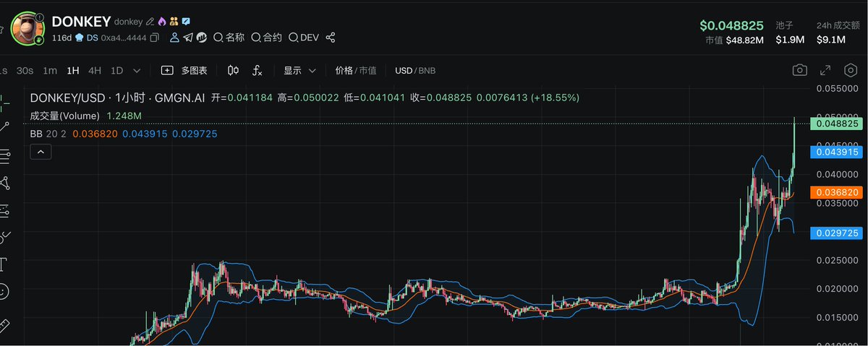Image resolution: width=868 pixels, height=346 pixels.
Task: Take a chart snapshot with camera icon
Action: pos(799,70)
